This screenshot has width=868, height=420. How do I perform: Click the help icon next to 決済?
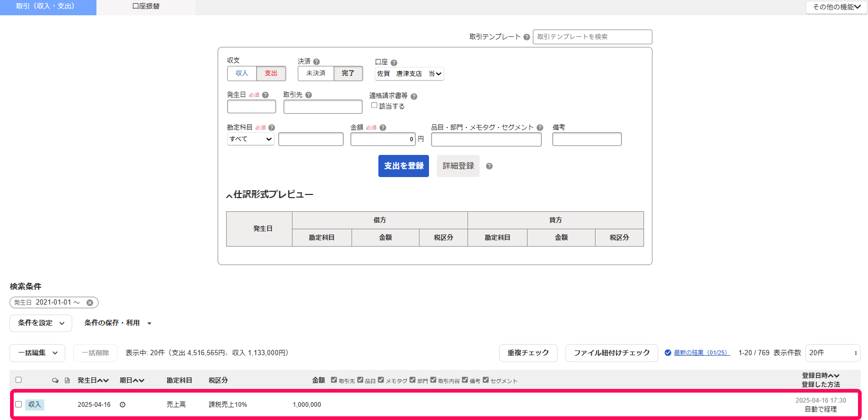click(316, 62)
